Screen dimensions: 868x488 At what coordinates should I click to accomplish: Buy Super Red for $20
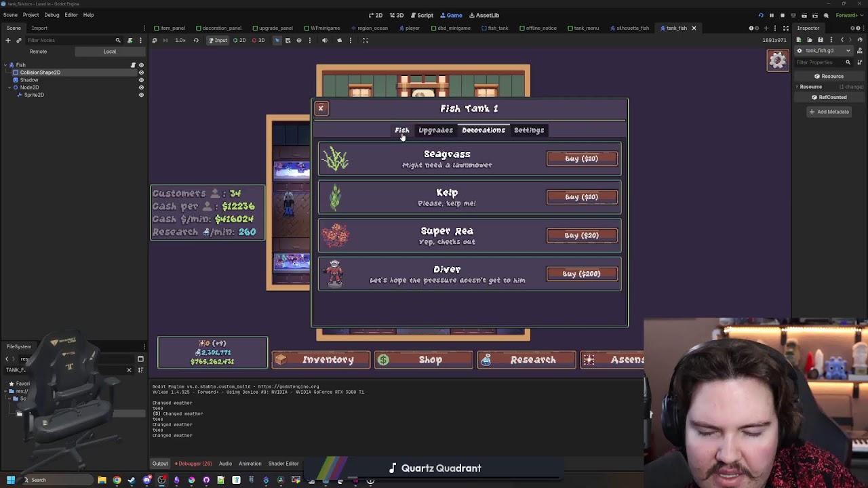click(x=582, y=235)
